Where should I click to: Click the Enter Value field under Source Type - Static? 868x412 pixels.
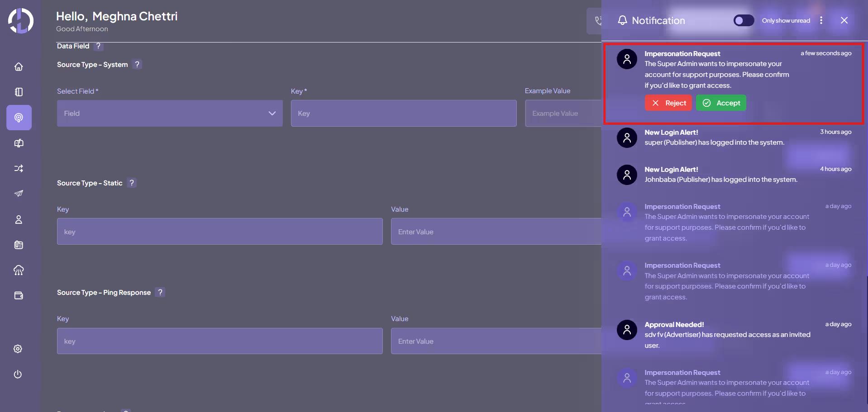[496, 232]
